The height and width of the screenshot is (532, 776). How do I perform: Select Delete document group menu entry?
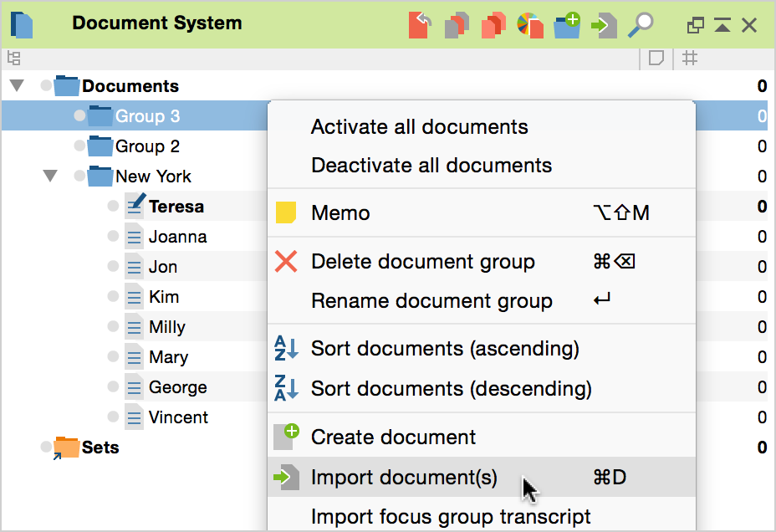(x=422, y=262)
